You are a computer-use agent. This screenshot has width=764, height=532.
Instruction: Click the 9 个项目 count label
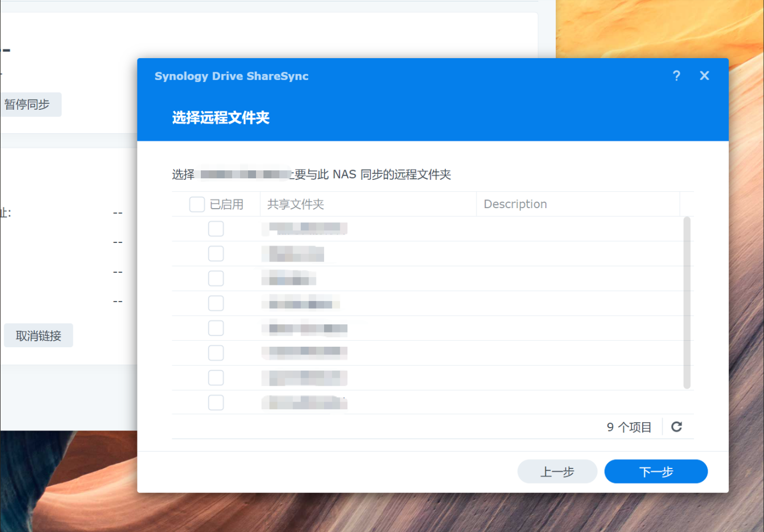click(628, 427)
